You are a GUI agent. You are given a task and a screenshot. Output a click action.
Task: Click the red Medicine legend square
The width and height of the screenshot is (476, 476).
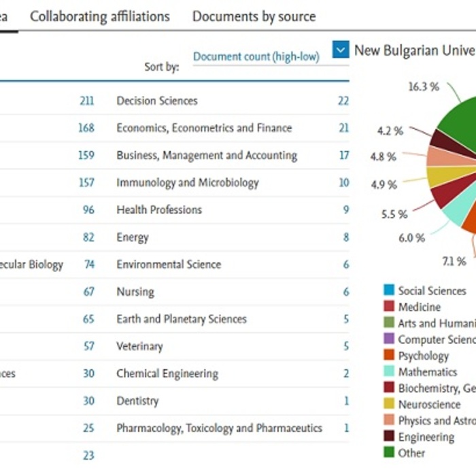pyautogui.click(x=389, y=307)
